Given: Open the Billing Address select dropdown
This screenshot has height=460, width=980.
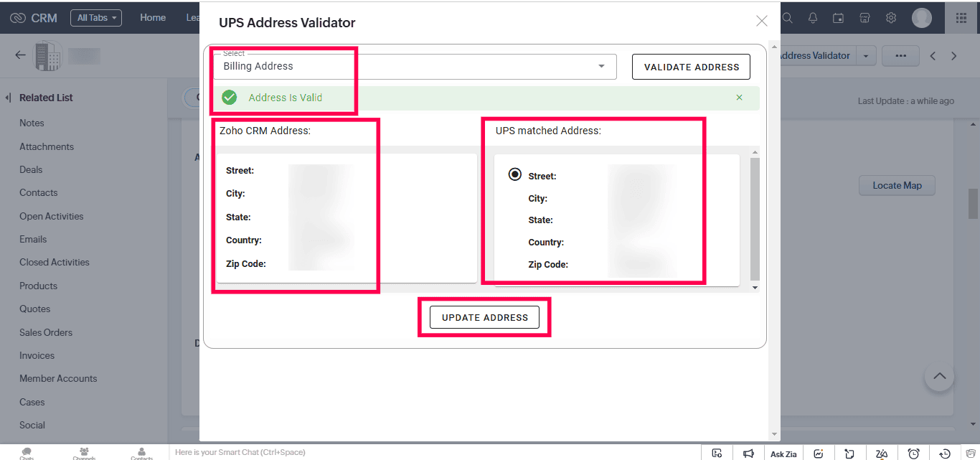Looking at the screenshot, I should (415, 66).
